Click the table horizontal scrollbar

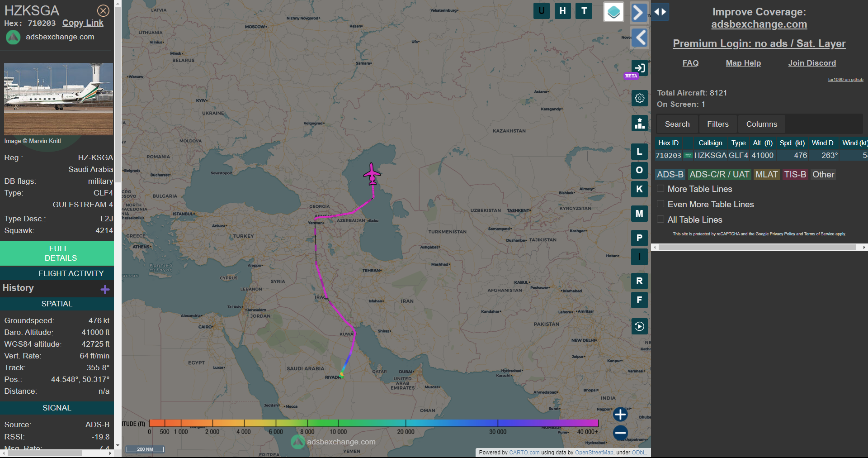757,248
